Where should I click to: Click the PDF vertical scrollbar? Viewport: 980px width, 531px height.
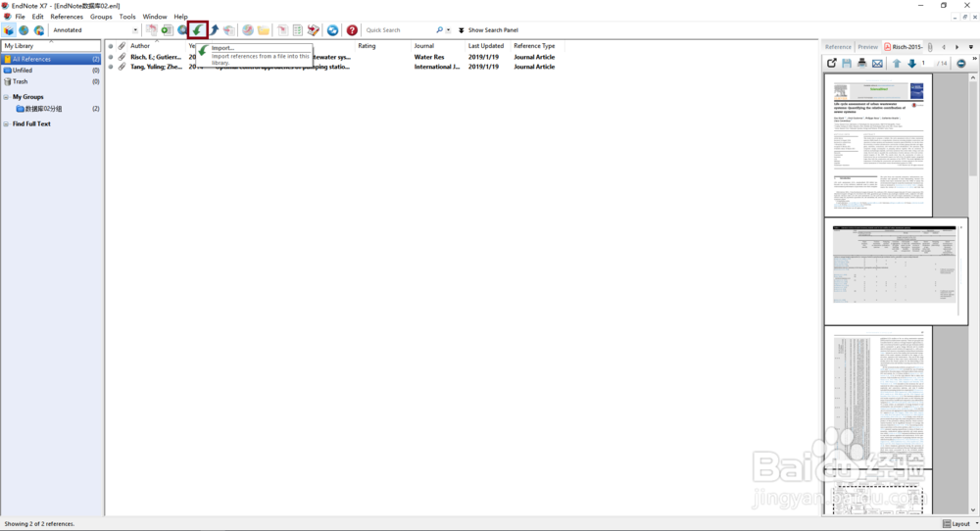pos(973,128)
